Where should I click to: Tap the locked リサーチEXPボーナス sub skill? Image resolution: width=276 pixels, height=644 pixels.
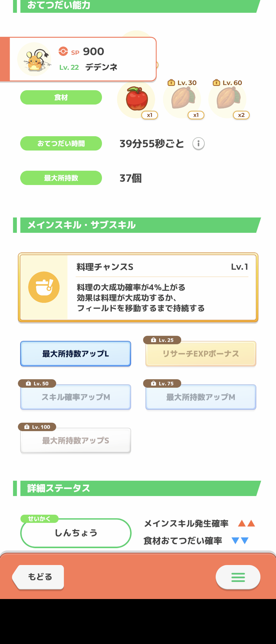point(201,354)
